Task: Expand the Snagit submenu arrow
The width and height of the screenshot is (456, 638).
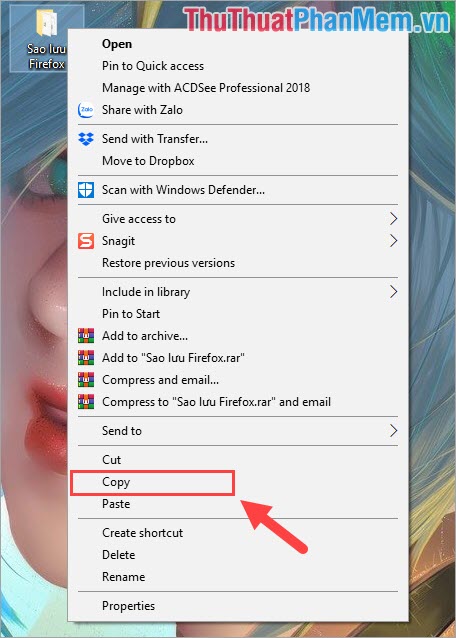Action: point(393,241)
